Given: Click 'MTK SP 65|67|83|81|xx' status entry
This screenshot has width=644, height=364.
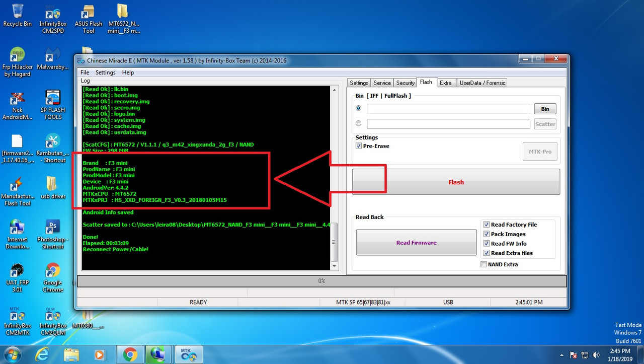Looking at the screenshot, I should (363, 302).
